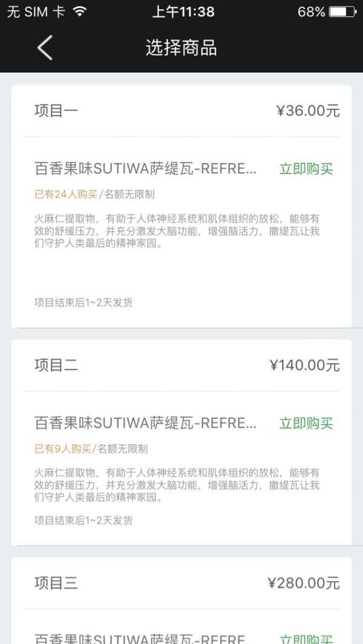Click 立即购买 for 项目二
The height and width of the screenshot is (644, 363).
(x=306, y=423)
